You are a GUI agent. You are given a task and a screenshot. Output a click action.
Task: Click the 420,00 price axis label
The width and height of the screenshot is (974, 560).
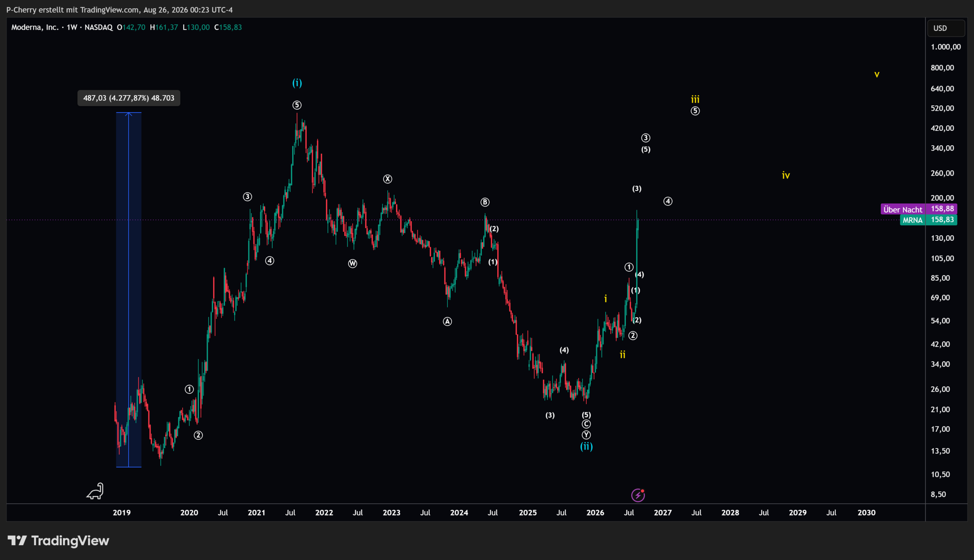coord(942,128)
